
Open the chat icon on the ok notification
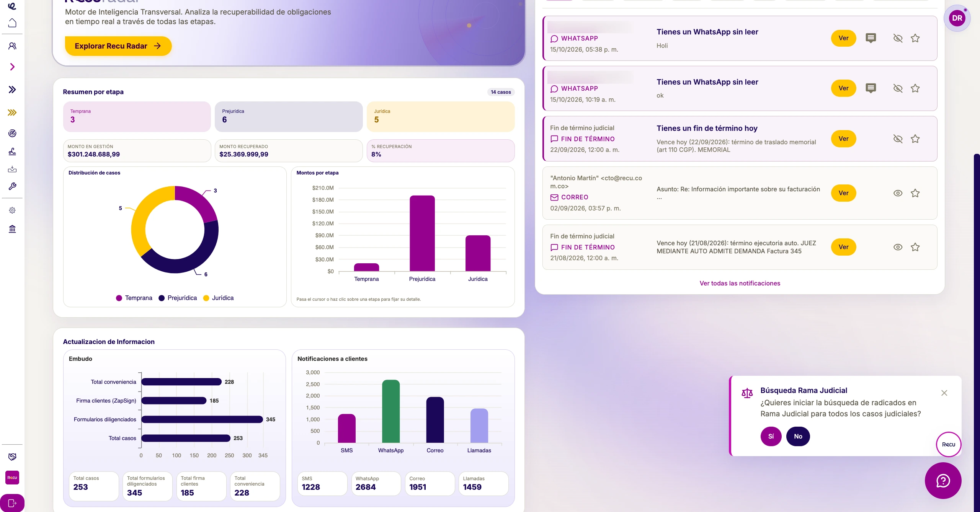(871, 88)
